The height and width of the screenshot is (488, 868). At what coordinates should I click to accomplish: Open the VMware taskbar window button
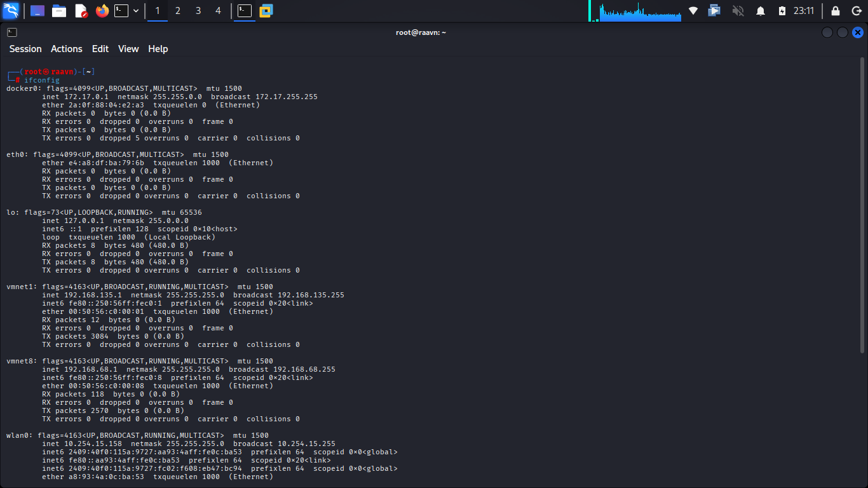tap(266, 11)
